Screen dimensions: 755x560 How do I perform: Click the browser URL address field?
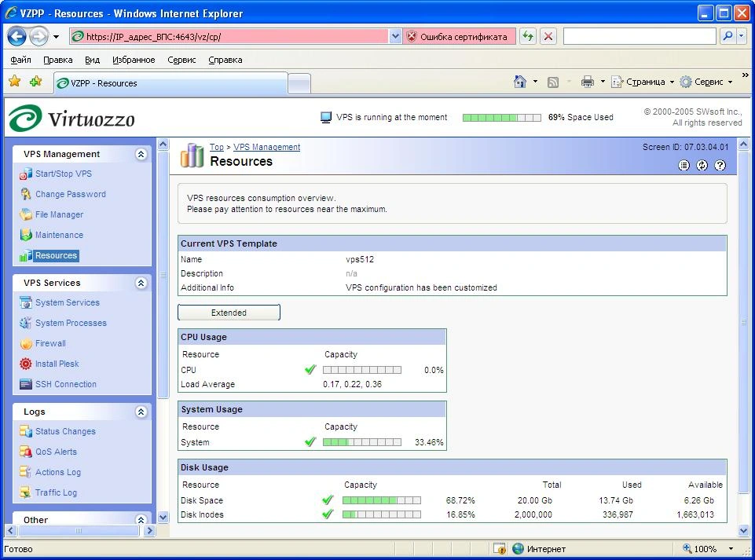click(x=229, y=37)
